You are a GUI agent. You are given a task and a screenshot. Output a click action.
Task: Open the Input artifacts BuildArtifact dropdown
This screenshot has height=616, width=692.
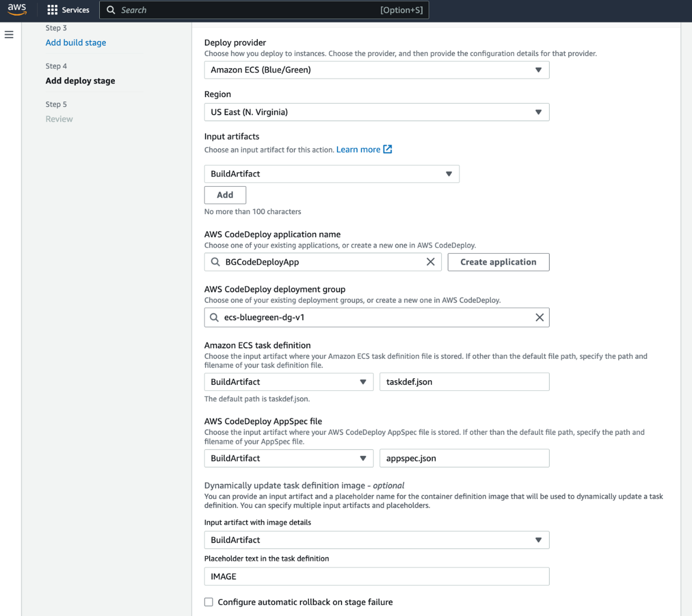332,174
